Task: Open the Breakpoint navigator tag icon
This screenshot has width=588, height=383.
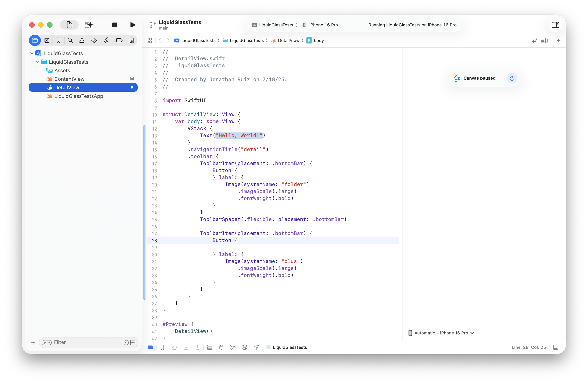Action: pyautogui.click(x=119, y=40)
